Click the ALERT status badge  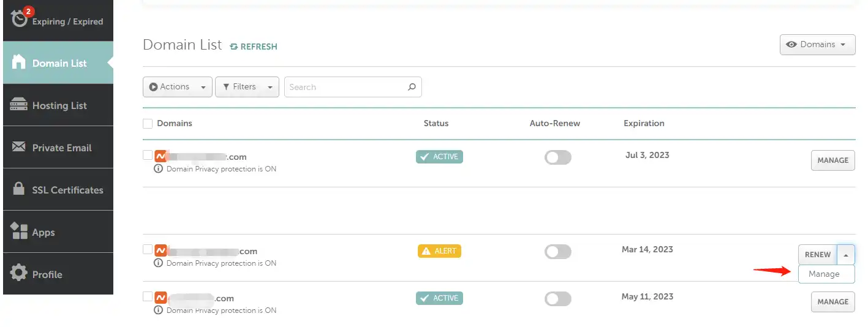click(439, 251)
